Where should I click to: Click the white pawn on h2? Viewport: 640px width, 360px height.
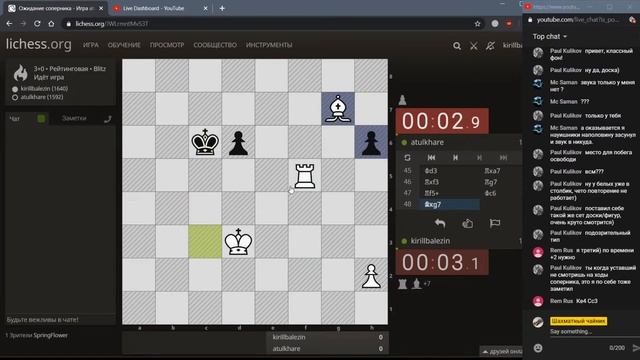(371, 275)
